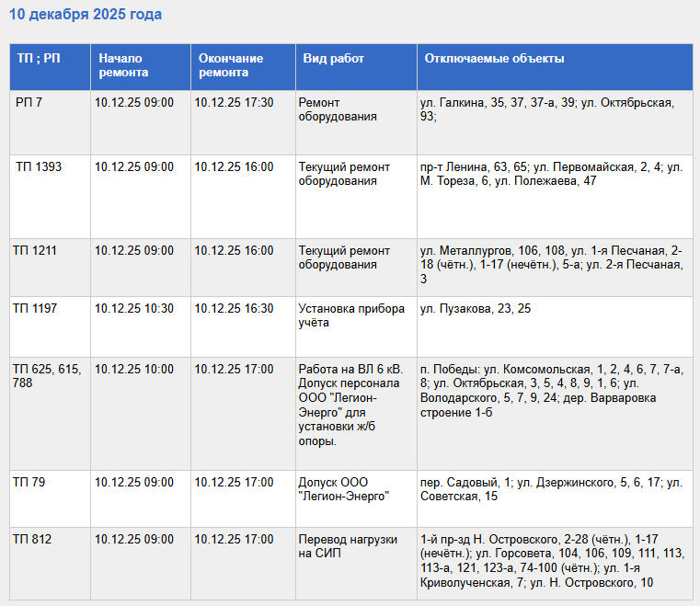Click the "ТП 1197" row label

(35, 309)
